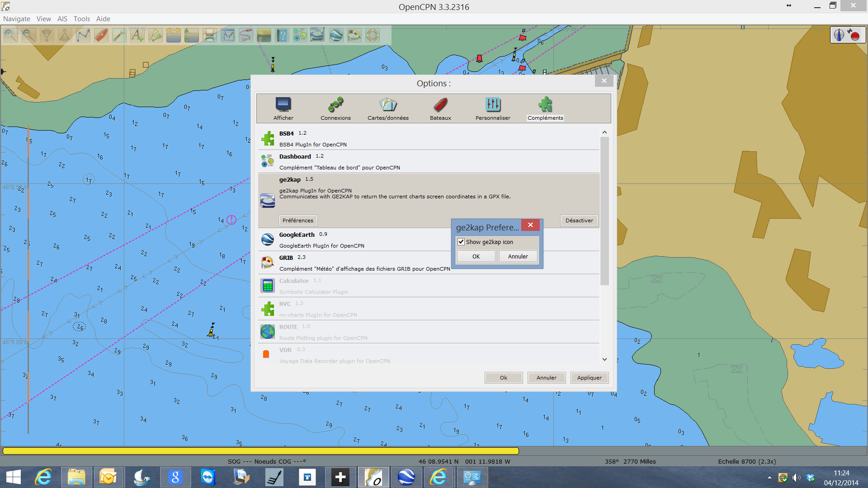The width and height of the screenshot is (868, 488).
Task: Click the zoom out magnifier toolbar icon
Action: 29,35
